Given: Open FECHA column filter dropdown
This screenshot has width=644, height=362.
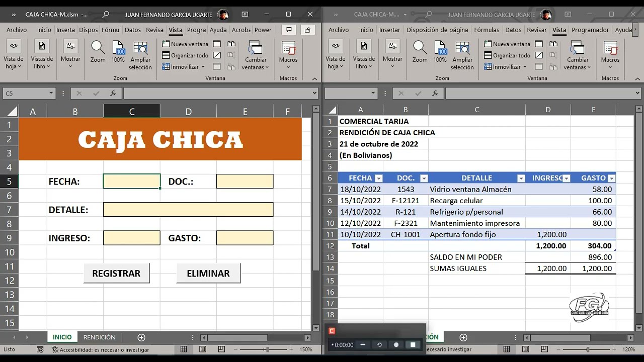Looking at the screenshot, I should pos(379,178).
